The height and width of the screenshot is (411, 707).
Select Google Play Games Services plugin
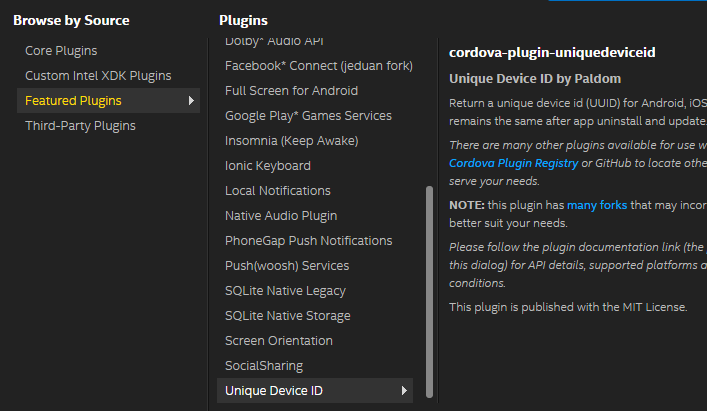coord(308,116)
